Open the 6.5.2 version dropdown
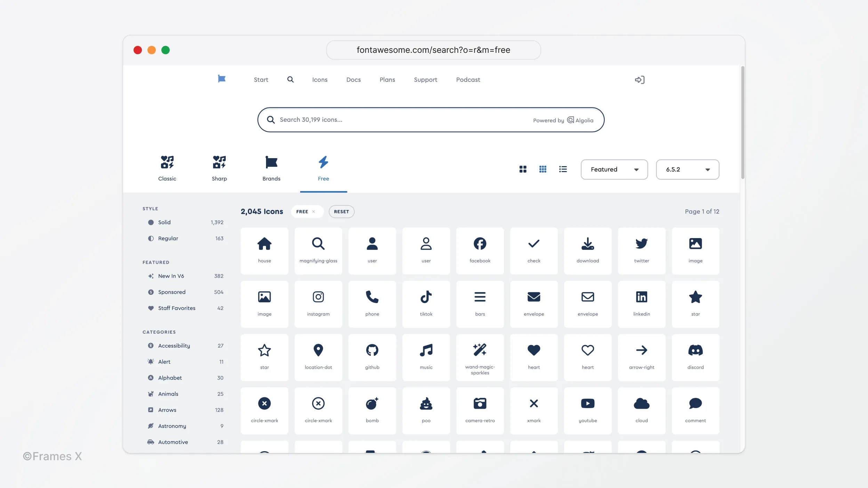Image resolution: width=868 pixels, height=488 pixels. (x=688, y=170)
